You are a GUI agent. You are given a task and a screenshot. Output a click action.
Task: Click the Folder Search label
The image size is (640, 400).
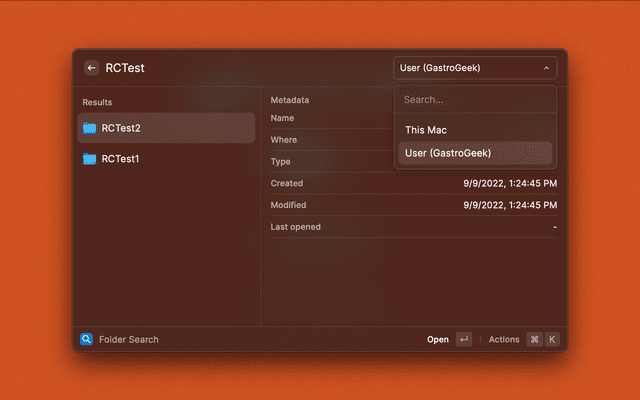coord(129,339)
